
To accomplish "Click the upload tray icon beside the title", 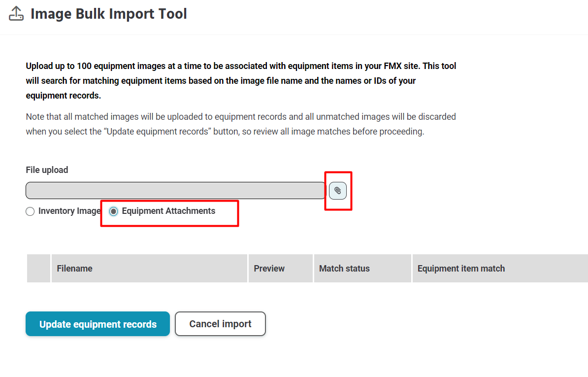I will tap(16, 14).
